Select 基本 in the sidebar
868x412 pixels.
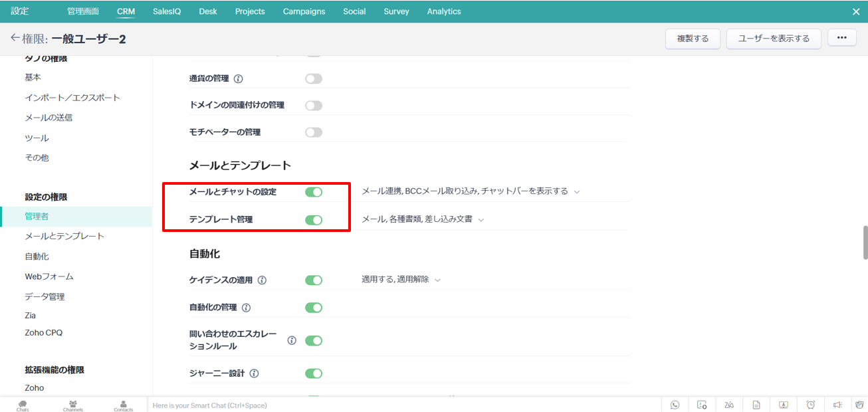(x=33, y=77)
